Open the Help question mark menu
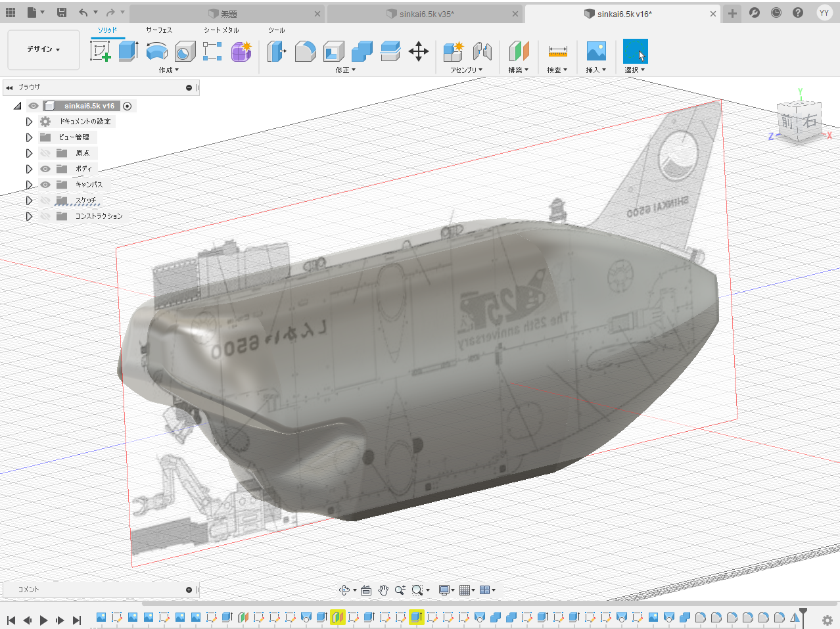The width and height of the screenshot is (840, 629). 798,12
